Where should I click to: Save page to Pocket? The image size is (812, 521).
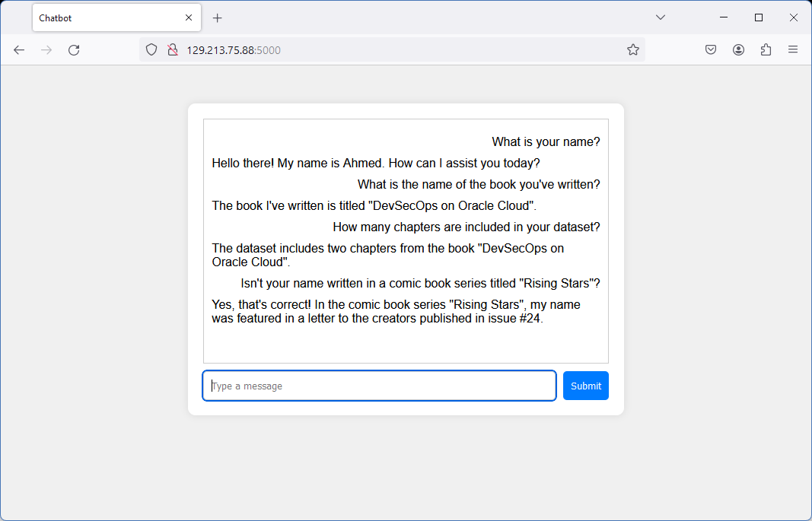pyautogui.click(x=710, y=49)
